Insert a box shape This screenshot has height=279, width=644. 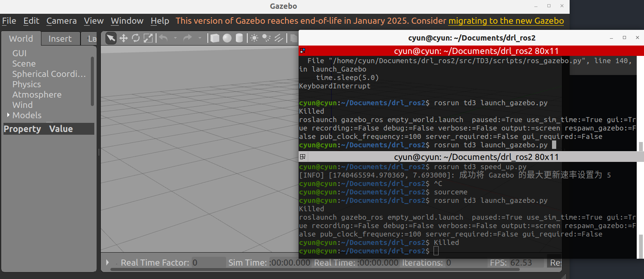point(215,38)
